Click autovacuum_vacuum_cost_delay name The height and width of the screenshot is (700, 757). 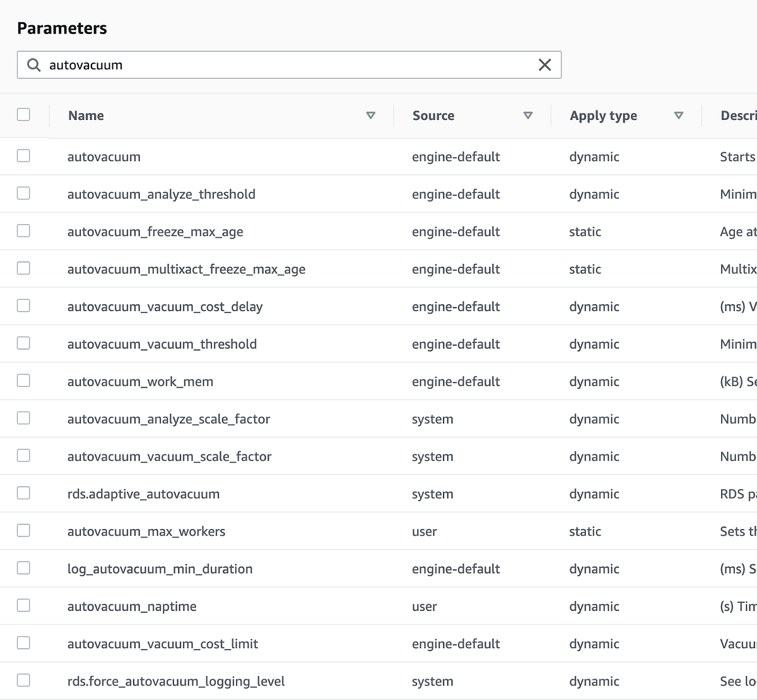[x=165, y=307]
